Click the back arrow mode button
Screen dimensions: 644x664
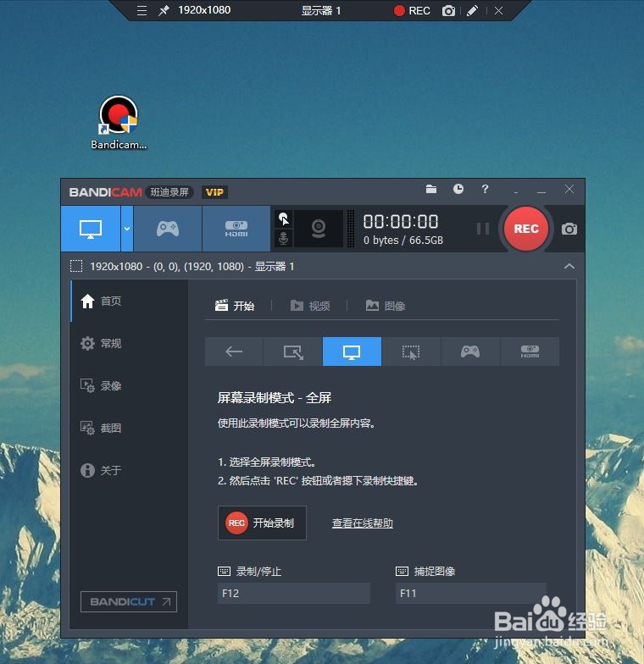pos(234,351)
